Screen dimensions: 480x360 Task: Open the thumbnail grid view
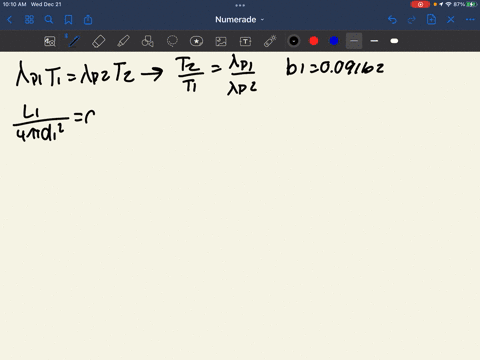click(29, 20)
